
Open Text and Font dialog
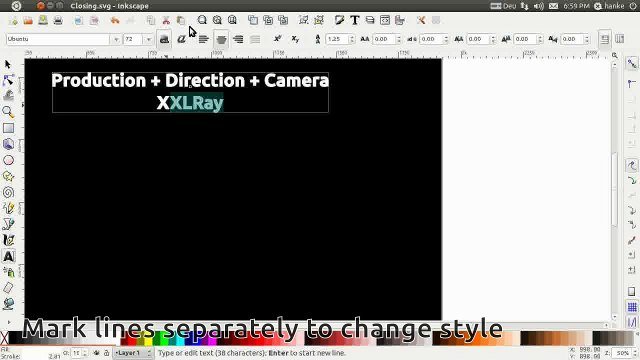[x=355, y=20]
